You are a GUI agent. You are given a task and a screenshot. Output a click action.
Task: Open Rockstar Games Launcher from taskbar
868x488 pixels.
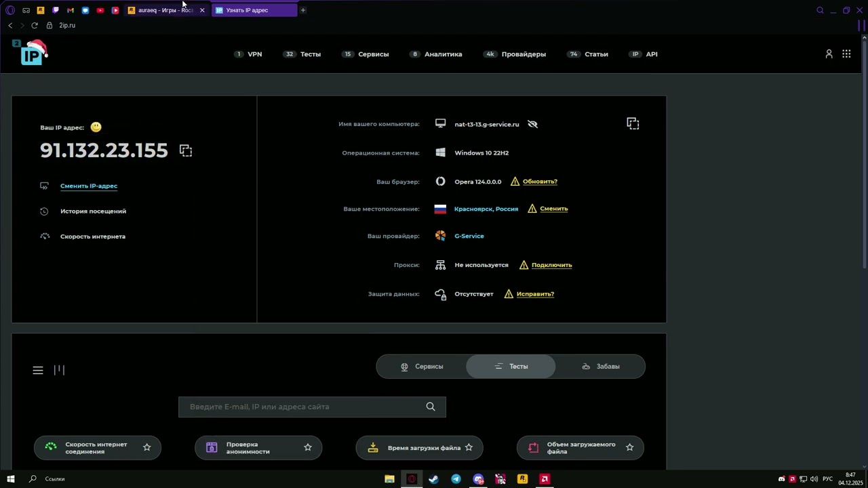click(x=522, y=479)
